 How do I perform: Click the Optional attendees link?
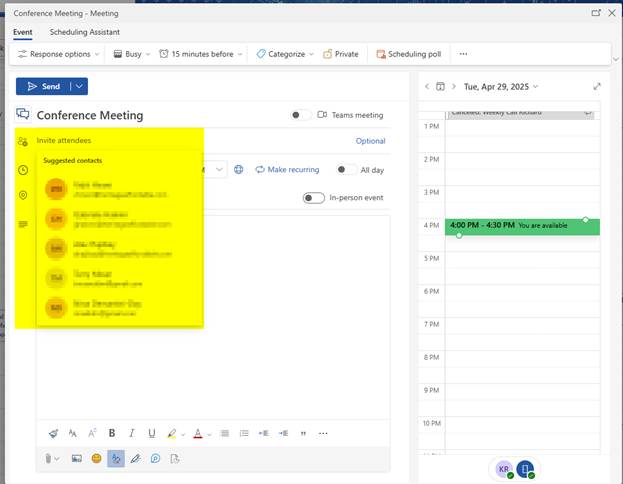coord(370,141)
